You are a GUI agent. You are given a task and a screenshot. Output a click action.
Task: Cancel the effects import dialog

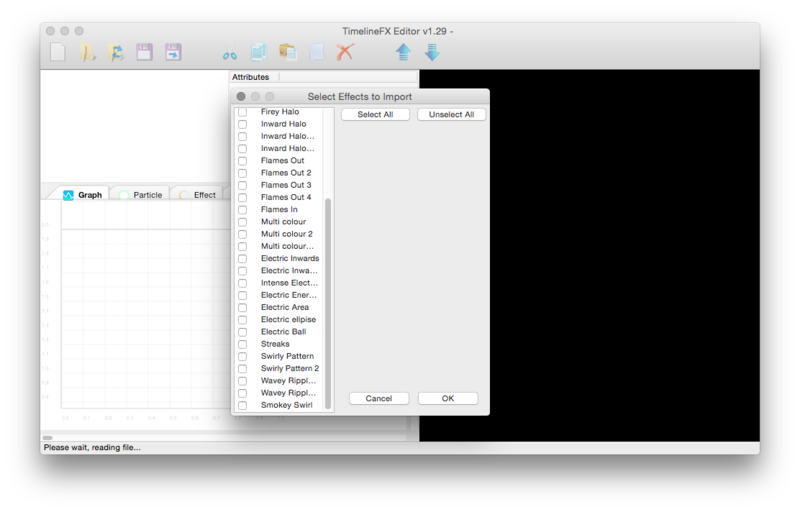coord(379,398)
